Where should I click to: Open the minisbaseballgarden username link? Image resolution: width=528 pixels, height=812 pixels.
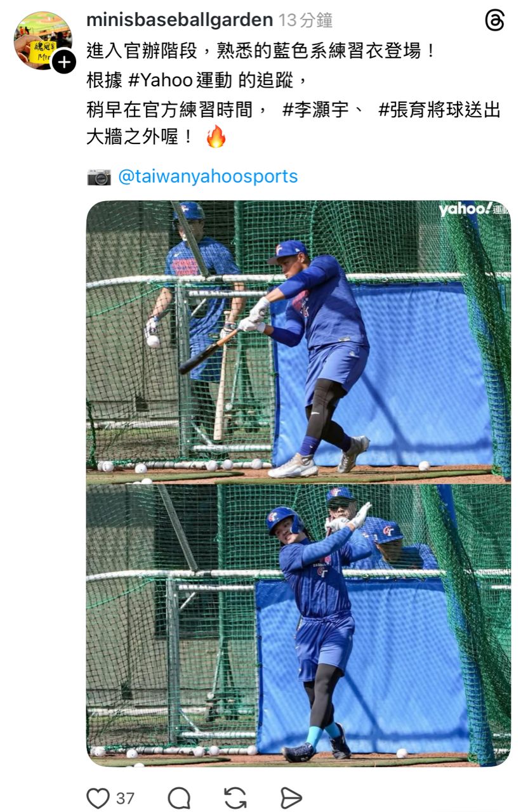[x=180, y=20]
